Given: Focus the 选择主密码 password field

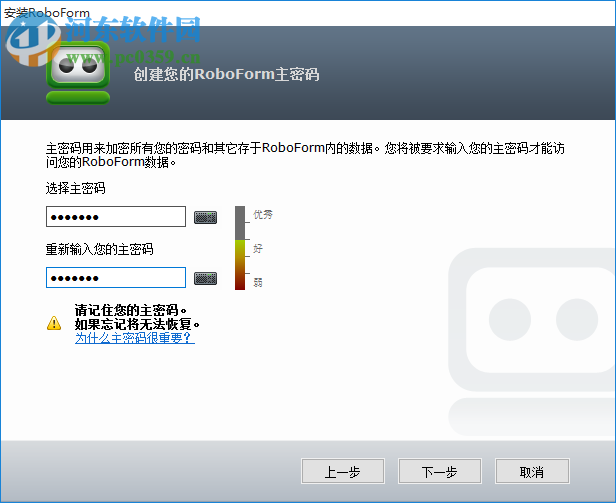Looking at the screenshot, I should 116,217.
